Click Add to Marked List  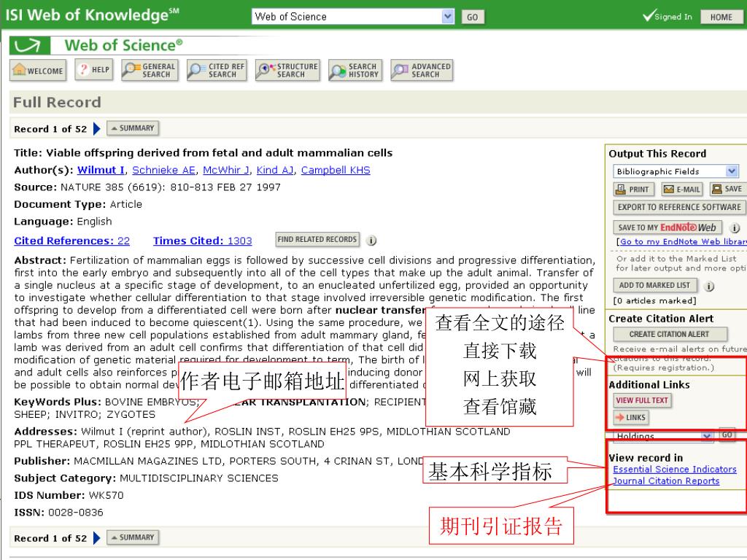pyautogui.click(x=654, y=285)
